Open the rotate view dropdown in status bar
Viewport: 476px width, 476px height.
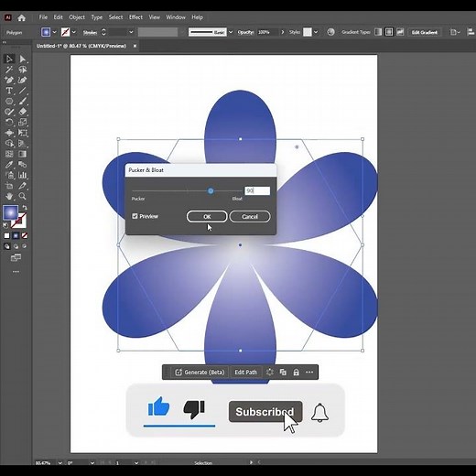pos(92,463)
